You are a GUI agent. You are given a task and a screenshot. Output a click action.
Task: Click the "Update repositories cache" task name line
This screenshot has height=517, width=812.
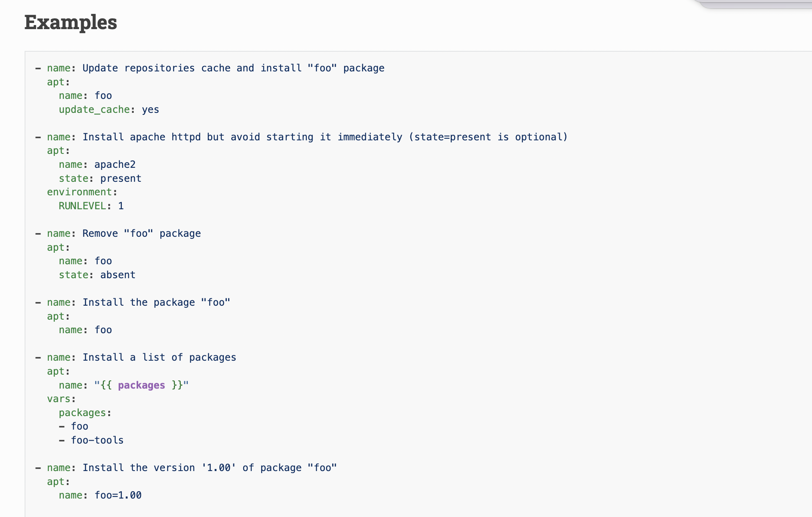233,68
